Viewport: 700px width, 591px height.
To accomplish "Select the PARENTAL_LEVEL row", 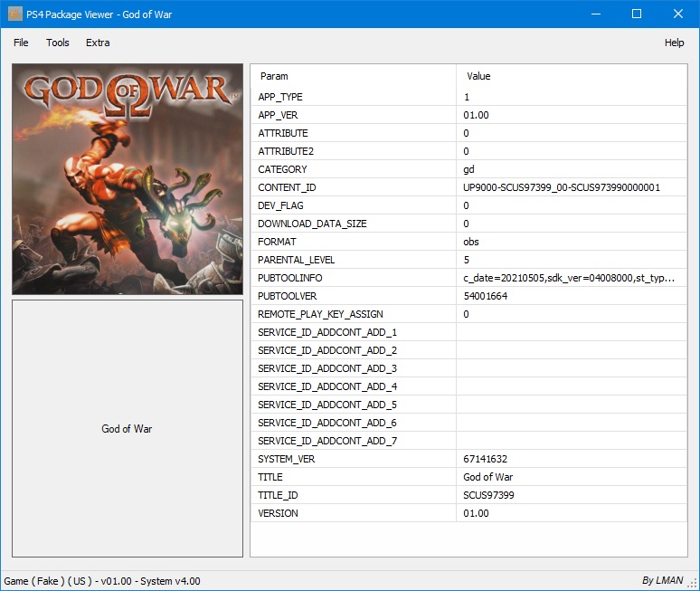I will 295,260.
